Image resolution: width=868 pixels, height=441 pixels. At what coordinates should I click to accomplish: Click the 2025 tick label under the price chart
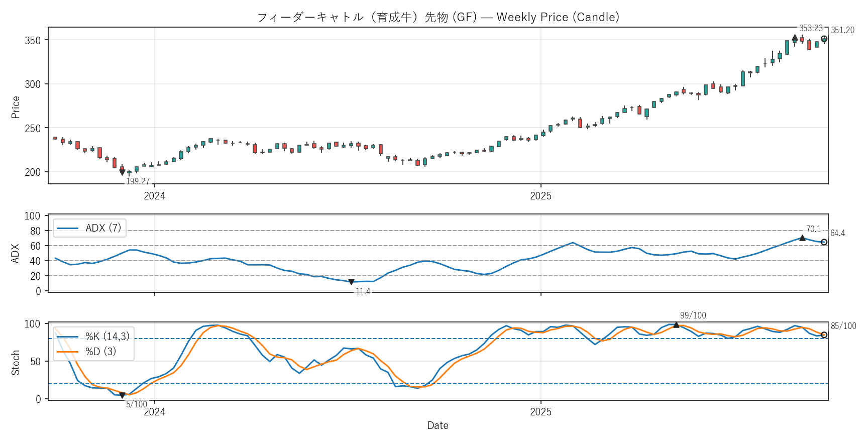(x=540, y=196)
